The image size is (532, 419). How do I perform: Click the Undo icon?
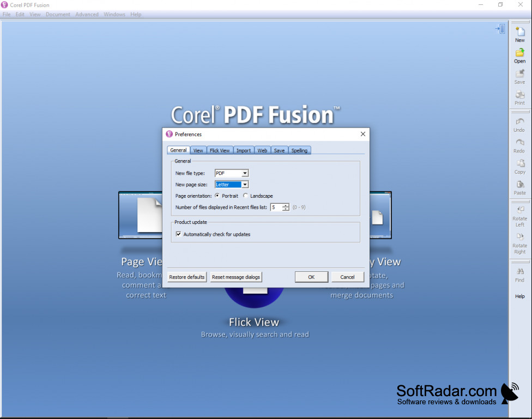tap(519, 122)
